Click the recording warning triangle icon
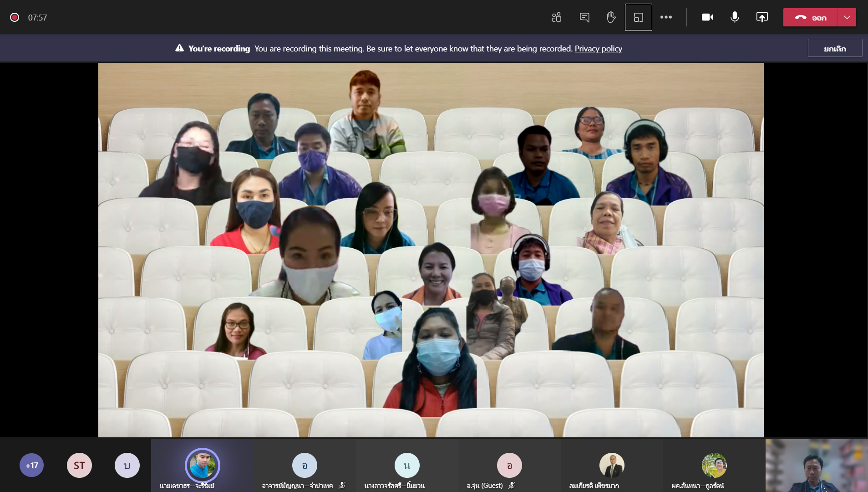The height and width of the screenshot is (492, 868). click(179, 48)
